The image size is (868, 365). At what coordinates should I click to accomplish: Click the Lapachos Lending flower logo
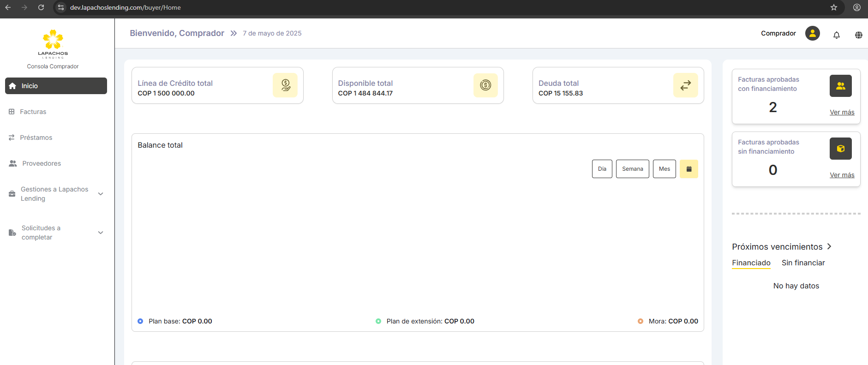(x=53, y=40)
